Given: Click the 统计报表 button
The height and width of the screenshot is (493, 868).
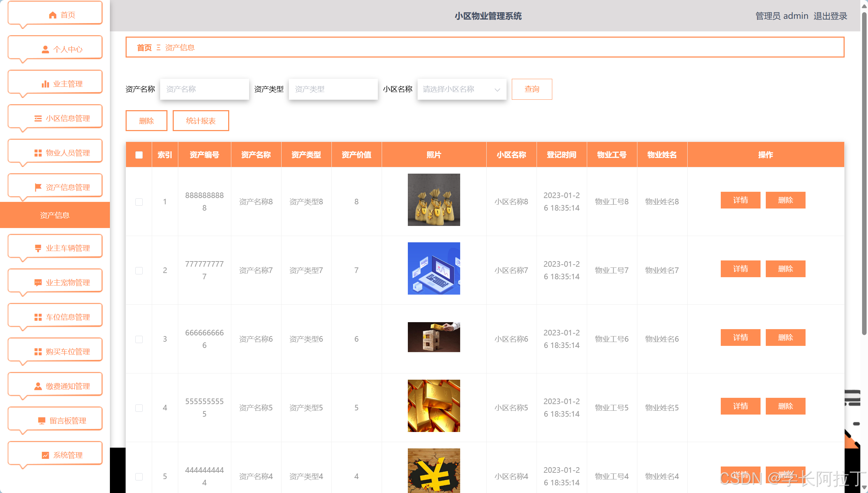Looking at the screenshot, I should click(201, 121).
